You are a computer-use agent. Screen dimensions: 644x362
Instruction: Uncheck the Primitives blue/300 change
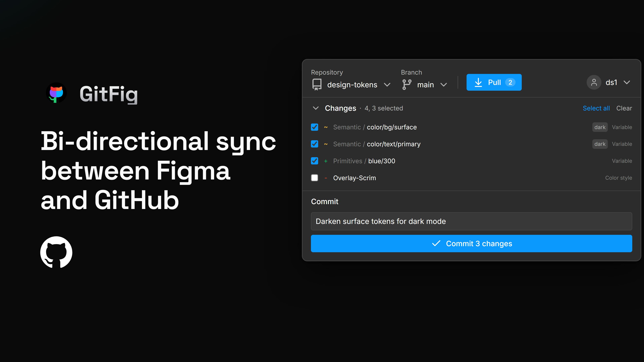click(x=314, y=161)
